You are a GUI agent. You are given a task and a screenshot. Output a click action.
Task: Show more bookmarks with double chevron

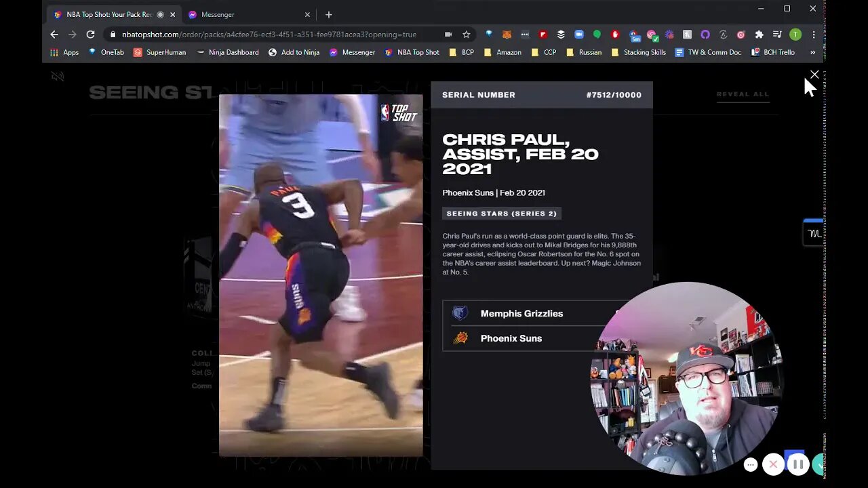pyautogui.click(x=812, y=52)
